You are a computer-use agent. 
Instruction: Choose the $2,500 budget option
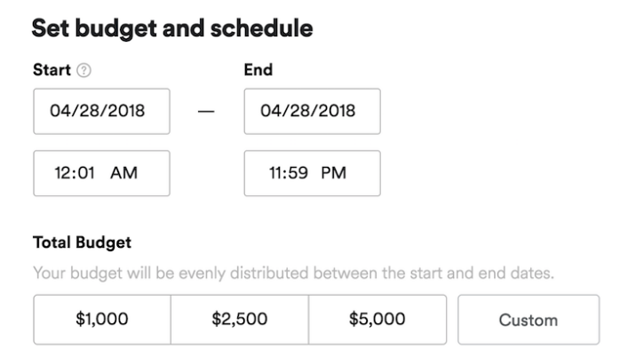tap(239, 320)
